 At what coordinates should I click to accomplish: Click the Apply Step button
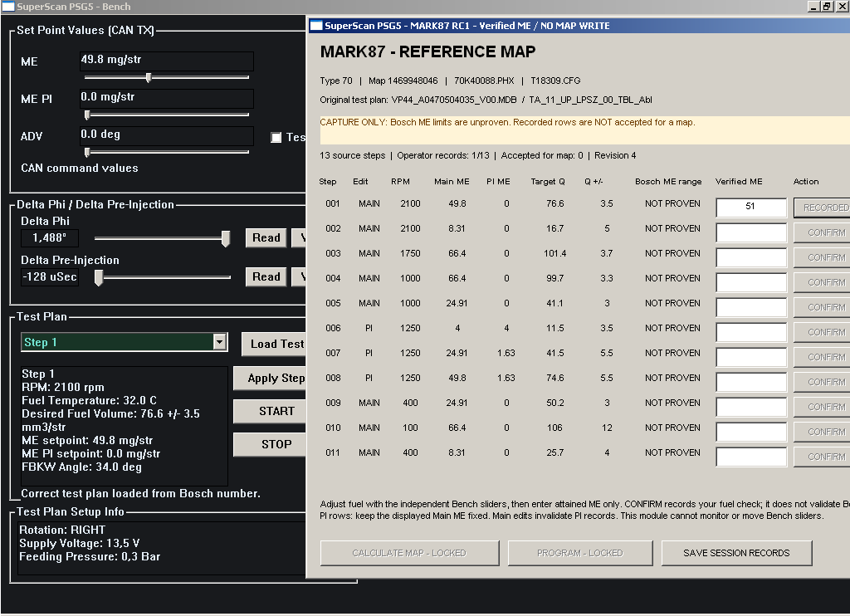click(271, 378)
